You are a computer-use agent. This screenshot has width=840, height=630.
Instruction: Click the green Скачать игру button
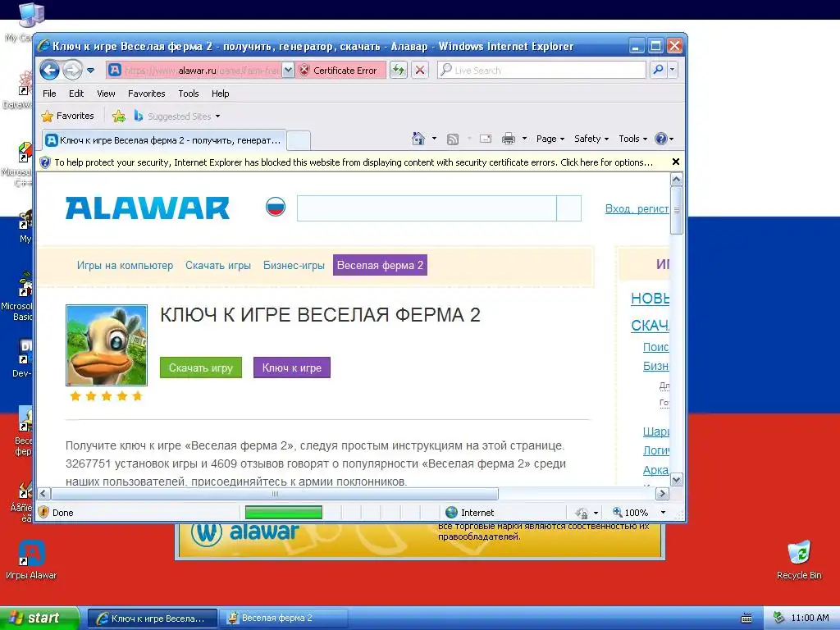[x=201, y=367]
